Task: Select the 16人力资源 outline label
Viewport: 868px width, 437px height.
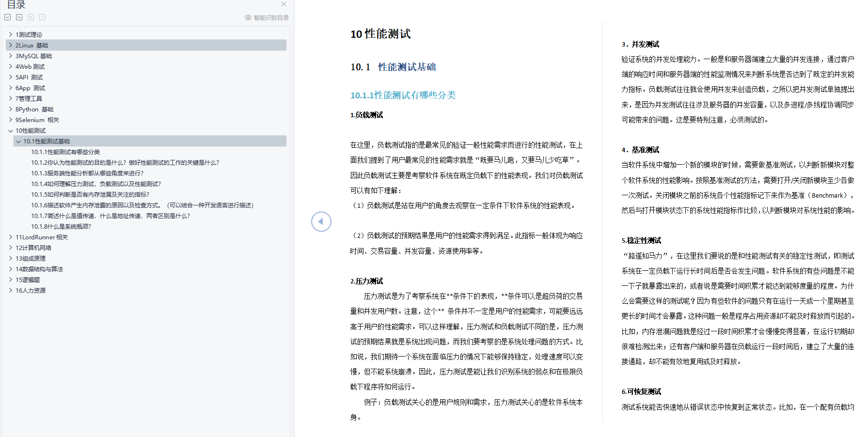Action: click(x=31, y=290)
